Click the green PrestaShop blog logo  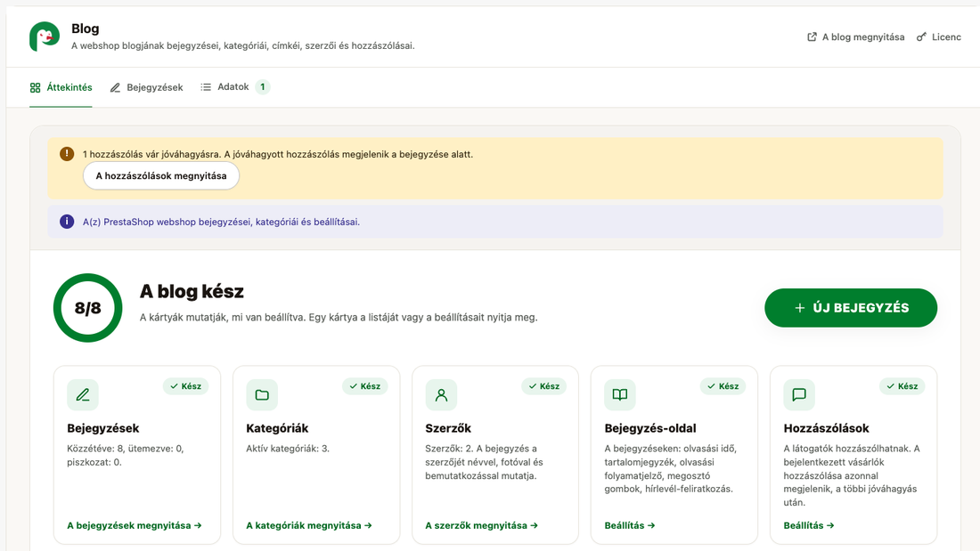click(45, 36)
